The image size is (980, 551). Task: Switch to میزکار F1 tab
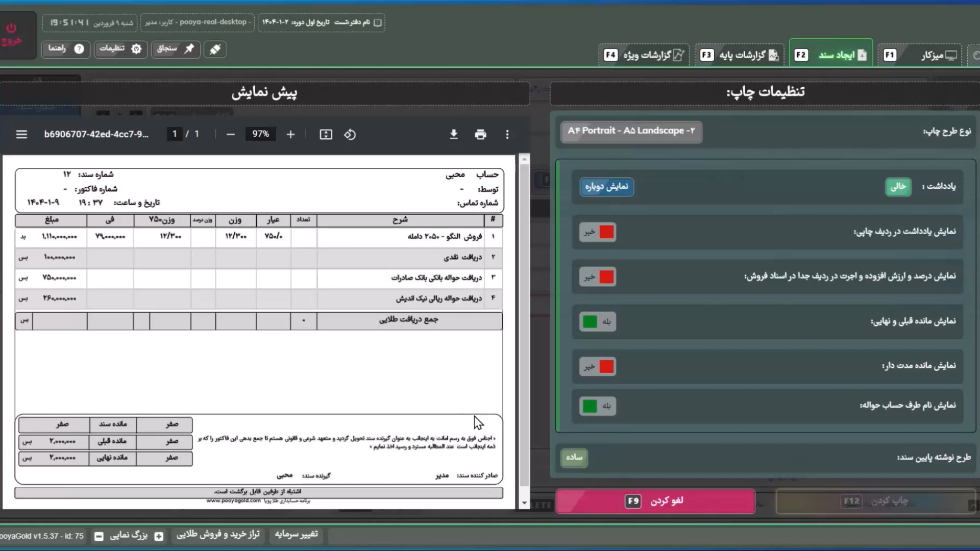point(920,55)
